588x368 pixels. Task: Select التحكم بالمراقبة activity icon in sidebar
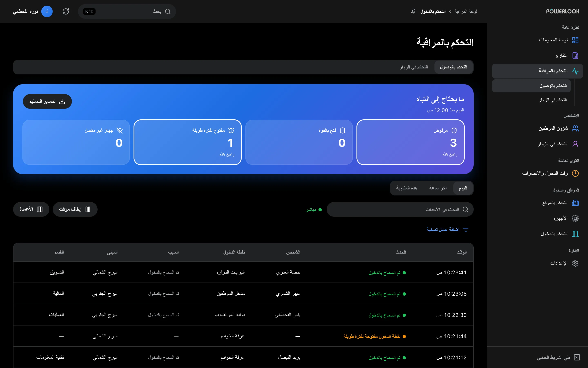575,71
